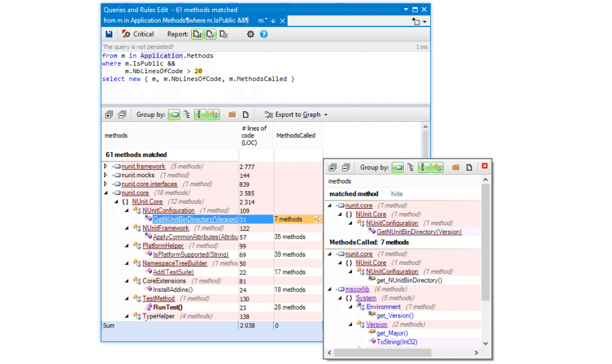Open help with the blue question mark

[x=264, y=34]
